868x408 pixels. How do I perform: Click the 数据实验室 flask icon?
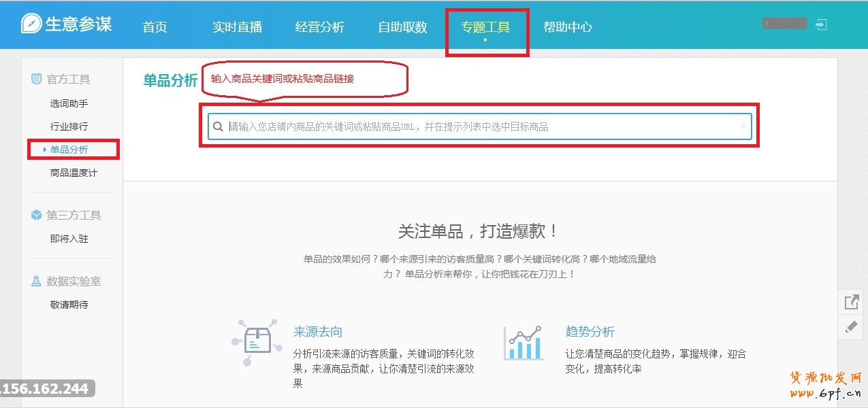coord(37,281)
